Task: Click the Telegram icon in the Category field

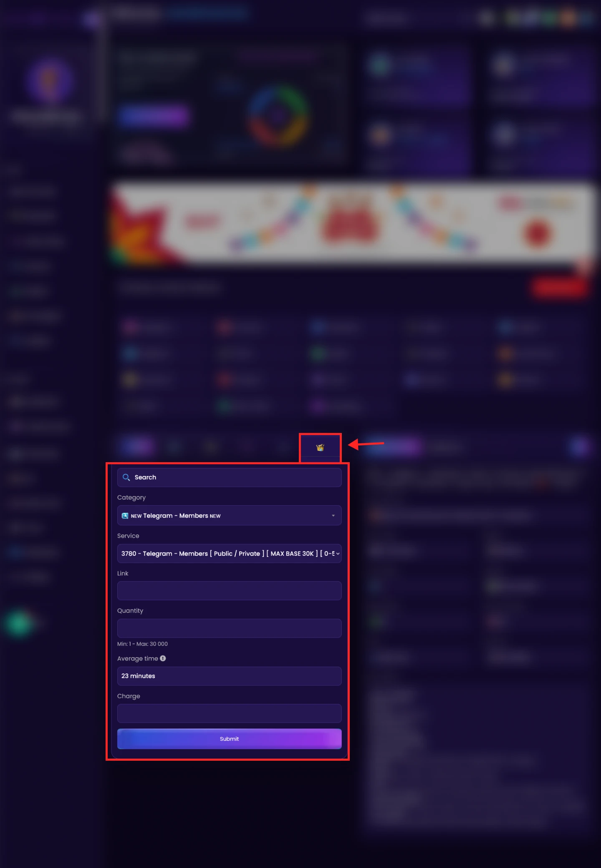Action: click(125, 516)
